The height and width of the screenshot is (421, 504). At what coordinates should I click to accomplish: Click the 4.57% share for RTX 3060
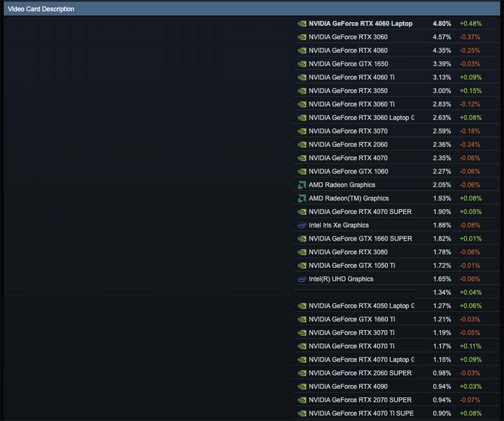tap(442, 37)
